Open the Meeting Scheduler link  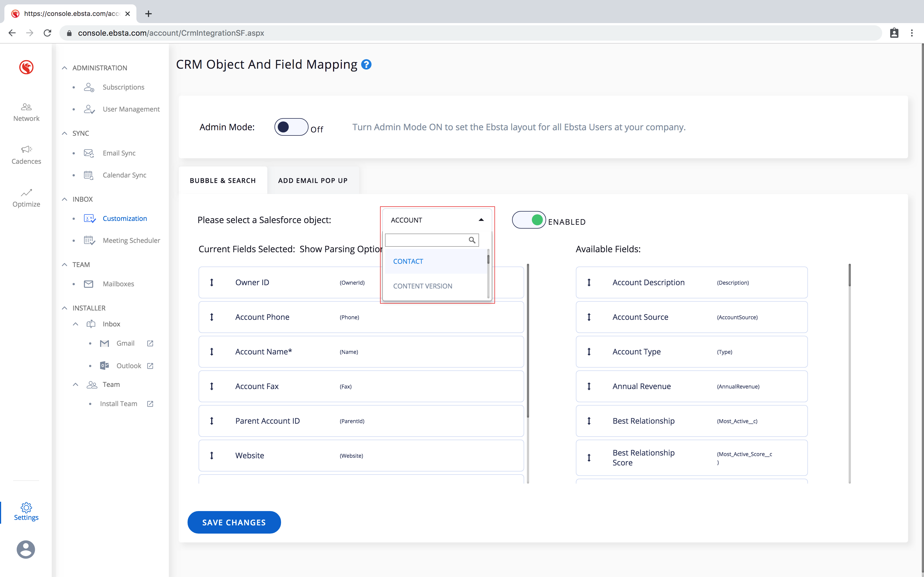[131, 240]
